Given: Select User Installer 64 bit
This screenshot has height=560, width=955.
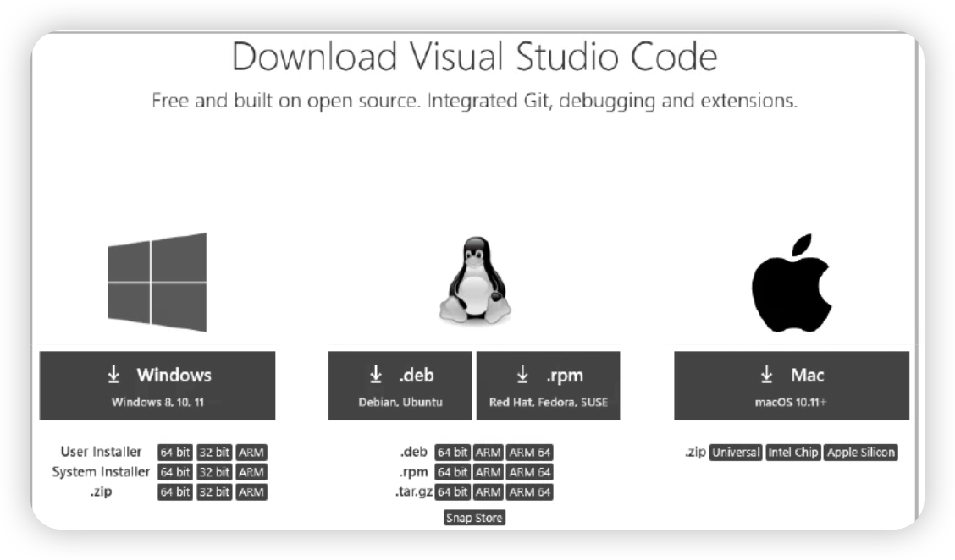Looking at the screenshot, I should 174,453.
